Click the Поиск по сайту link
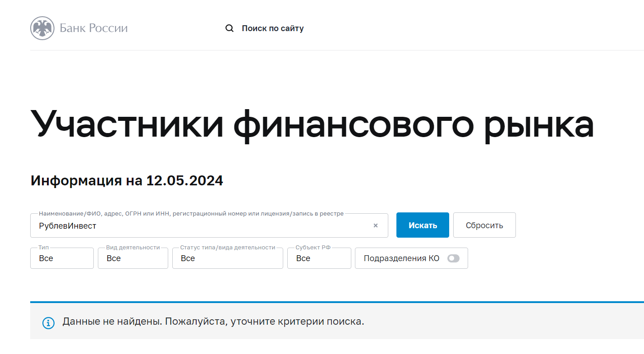 (273, 28)
